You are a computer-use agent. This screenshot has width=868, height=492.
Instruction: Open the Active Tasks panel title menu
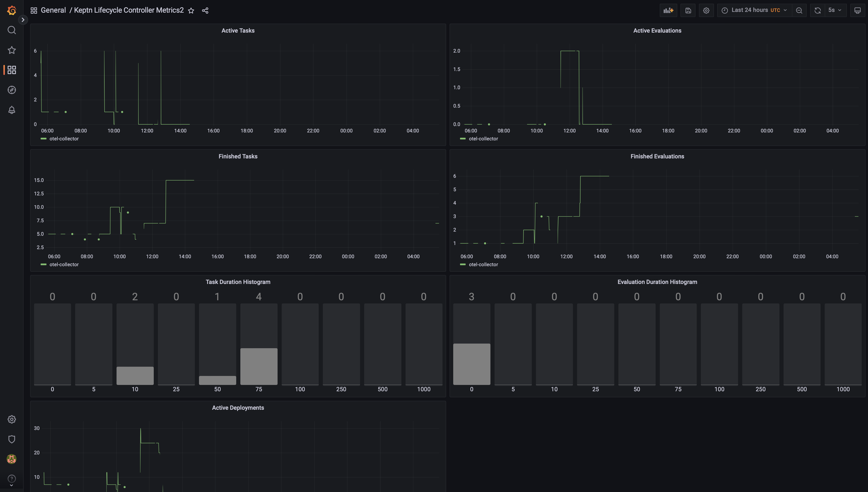(x=238, y=31)
